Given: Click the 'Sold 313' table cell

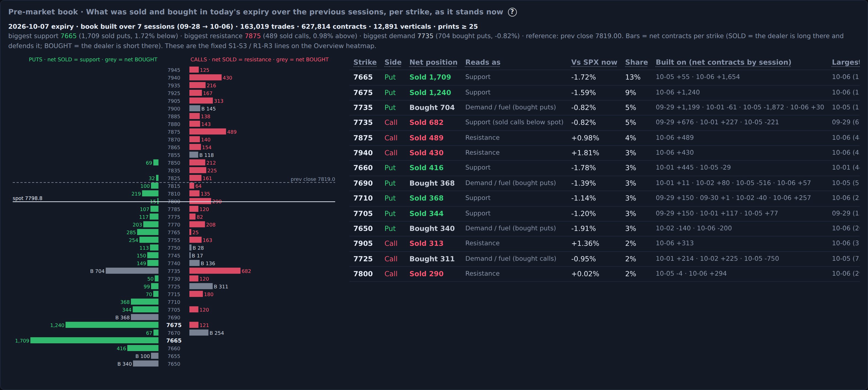Looking at the screenshot, I should (426, 243).
